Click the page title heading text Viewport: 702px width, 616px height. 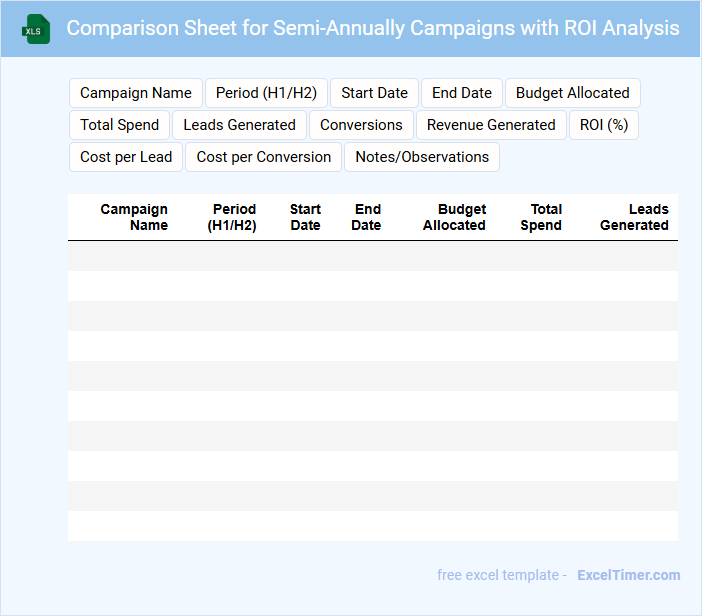373,28
